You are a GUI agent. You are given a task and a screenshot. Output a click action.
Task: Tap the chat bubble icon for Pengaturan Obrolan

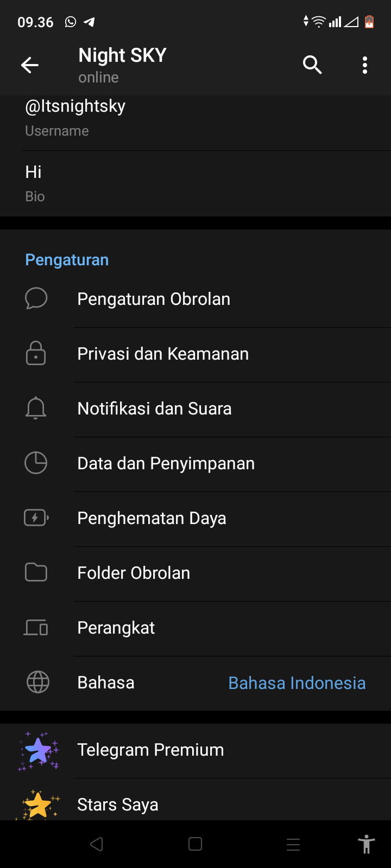click(x=36, y=299)
